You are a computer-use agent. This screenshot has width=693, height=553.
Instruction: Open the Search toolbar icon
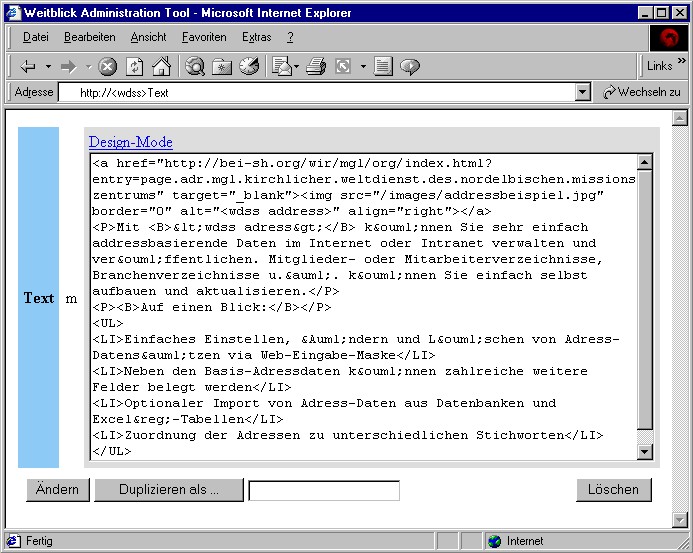pyautogui.click(x=195, y=66)
